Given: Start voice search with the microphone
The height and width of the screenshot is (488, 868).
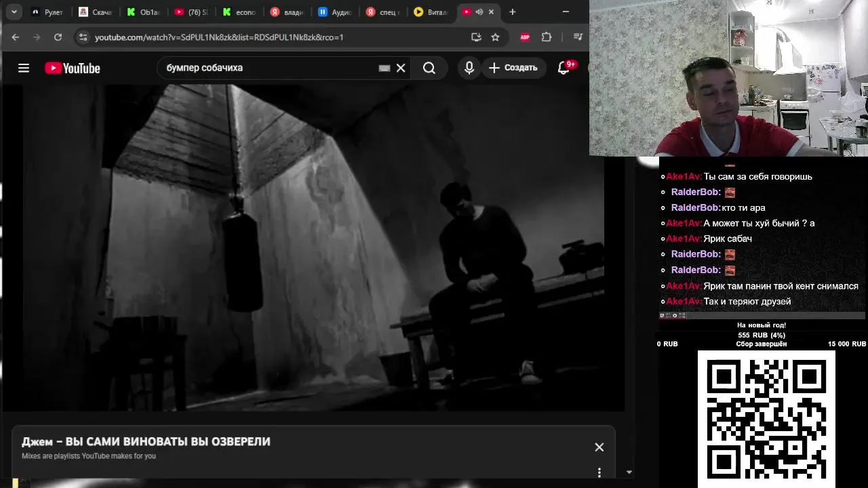Looking at the screenshot, I should click(469, 68).
